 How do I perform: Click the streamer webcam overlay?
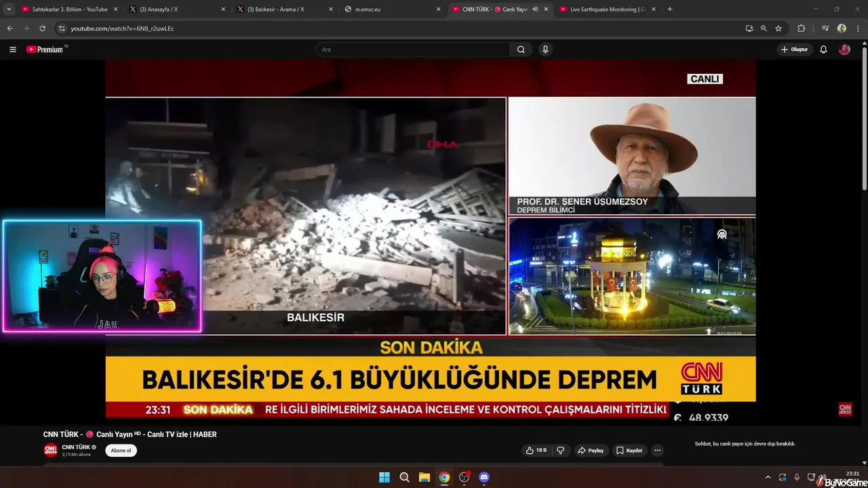coord(102,276)
